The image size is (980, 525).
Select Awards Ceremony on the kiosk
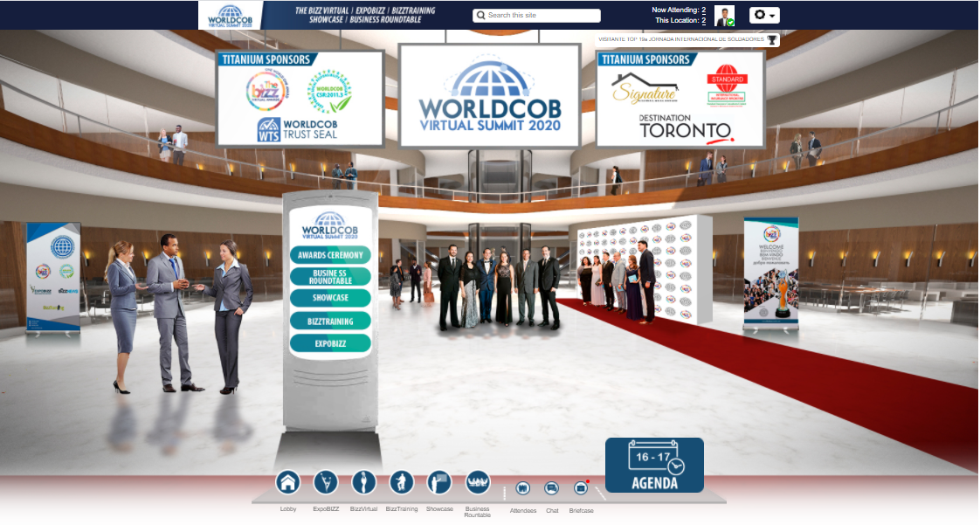(330, 255)
